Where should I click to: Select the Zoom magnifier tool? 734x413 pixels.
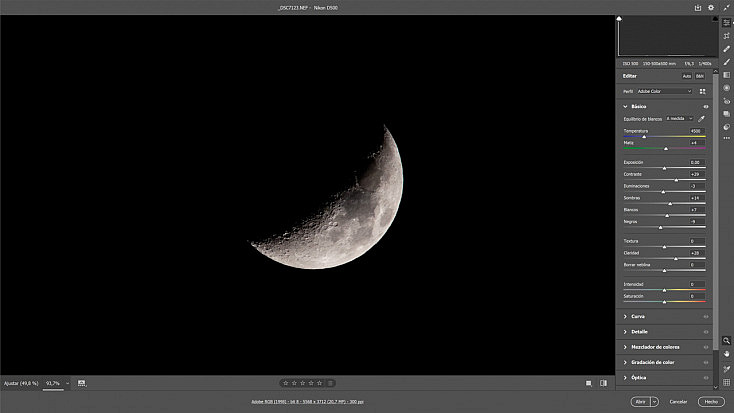click(726, 340)
